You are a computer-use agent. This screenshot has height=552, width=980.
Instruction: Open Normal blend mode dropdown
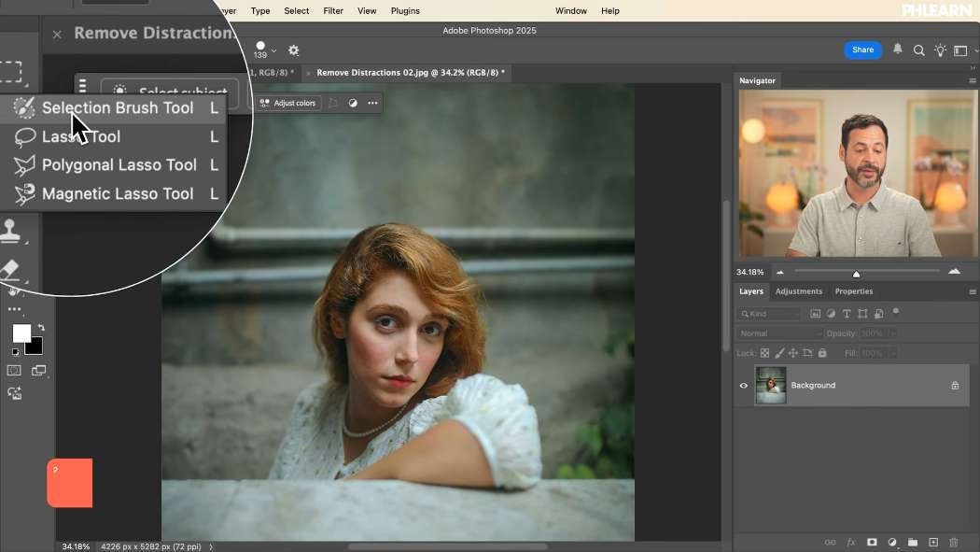click(x=778, y=333)
